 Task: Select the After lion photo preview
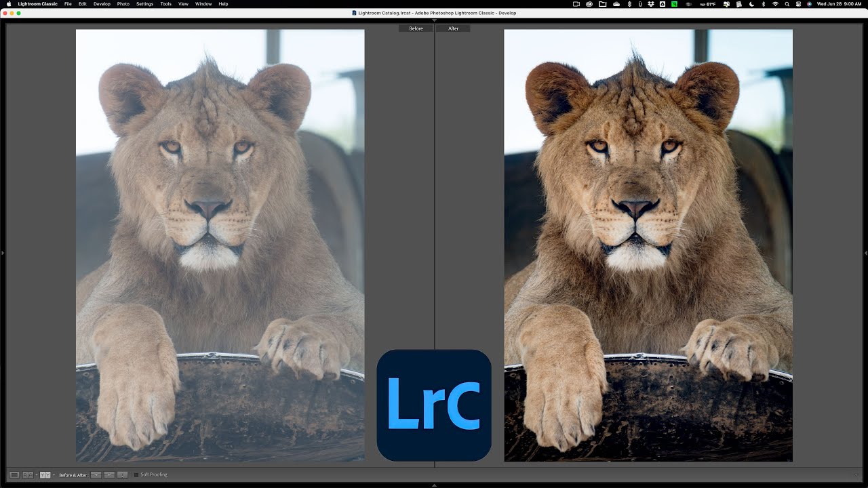pos(648,245)
